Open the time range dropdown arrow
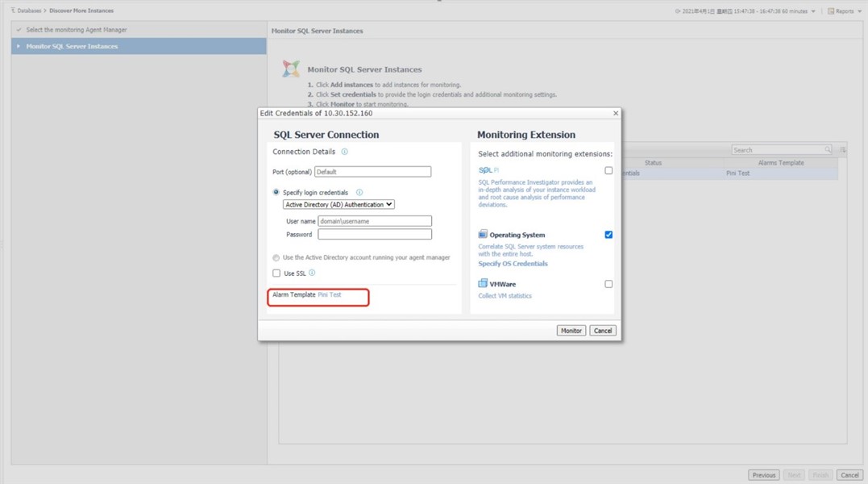 point(813,11)
